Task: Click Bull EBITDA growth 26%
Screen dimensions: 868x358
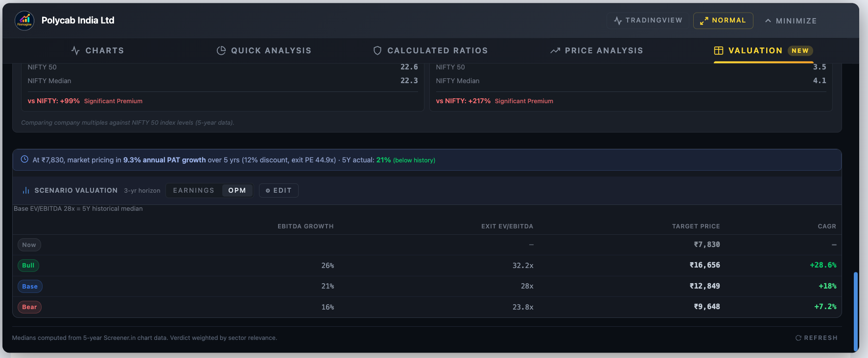Action: (328, 266)
